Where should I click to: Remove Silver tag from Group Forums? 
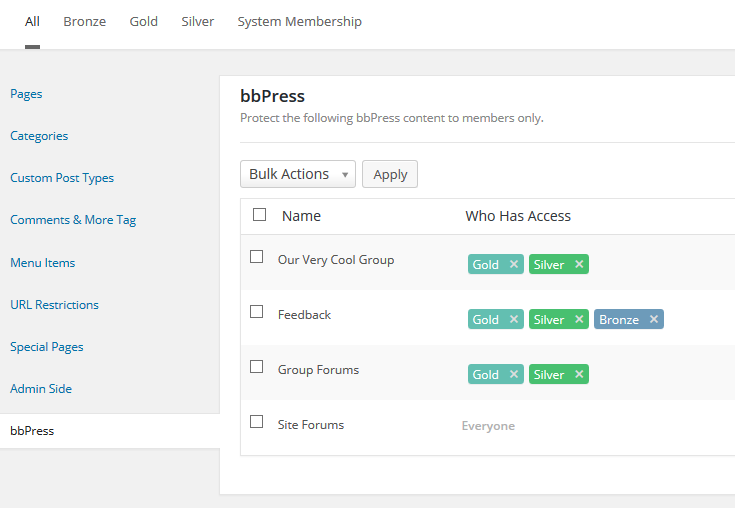point(579,374)
